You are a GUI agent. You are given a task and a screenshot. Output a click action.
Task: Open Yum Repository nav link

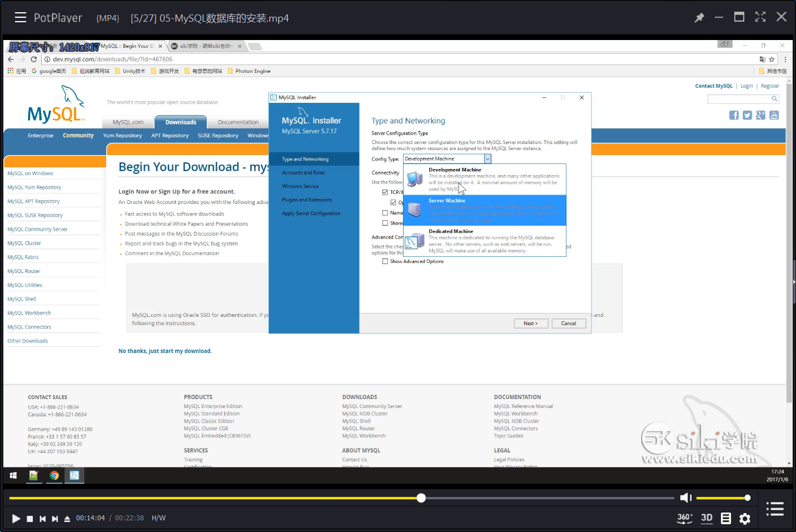(122, 136)
